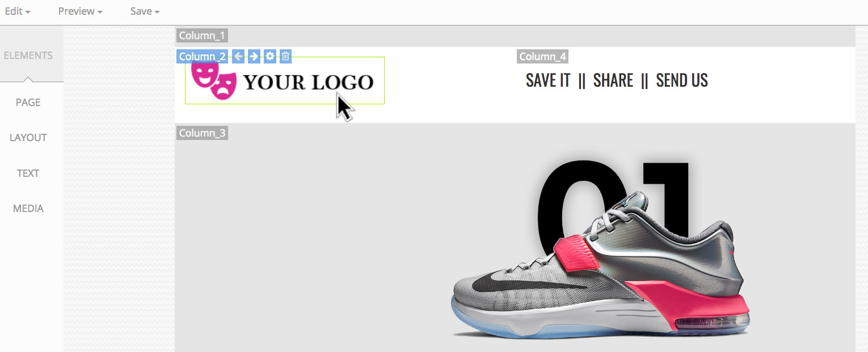Switch to the ELEMENTS sidebar tab
The width and height of the screenshot is (868, 352).
click(x=28, y=56)
